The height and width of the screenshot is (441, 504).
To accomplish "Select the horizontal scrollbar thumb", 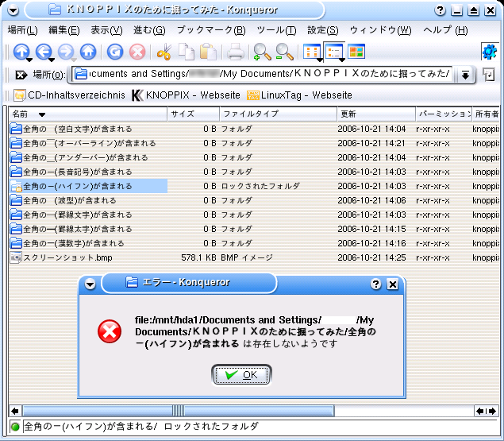I will click(x=179, y=411).
